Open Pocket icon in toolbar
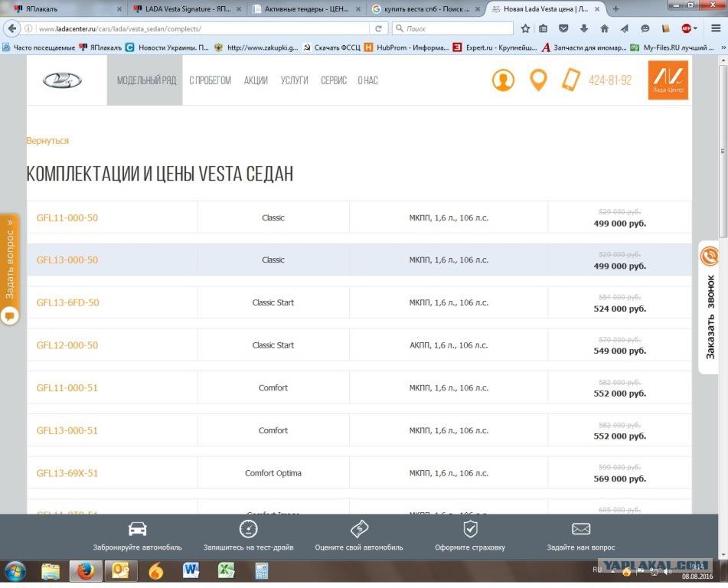This screenshot has width=728, height=588. tap(563, 29)
